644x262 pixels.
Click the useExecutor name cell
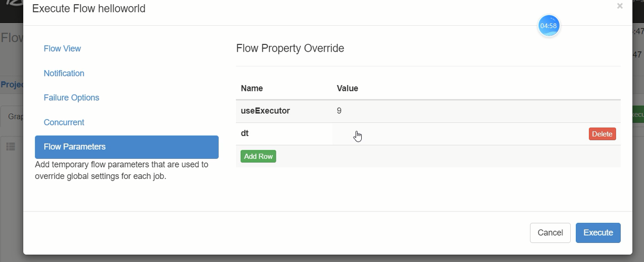(x=265, y=111)
